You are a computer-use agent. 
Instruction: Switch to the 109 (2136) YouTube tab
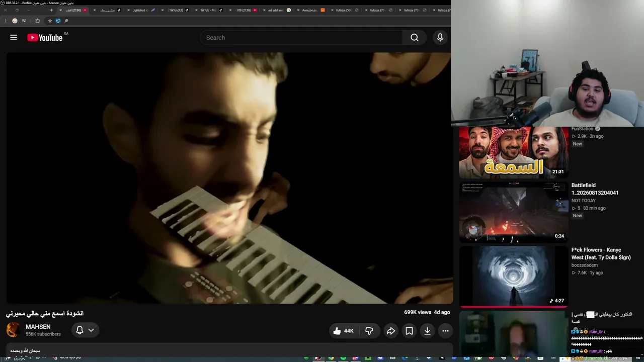244,10
